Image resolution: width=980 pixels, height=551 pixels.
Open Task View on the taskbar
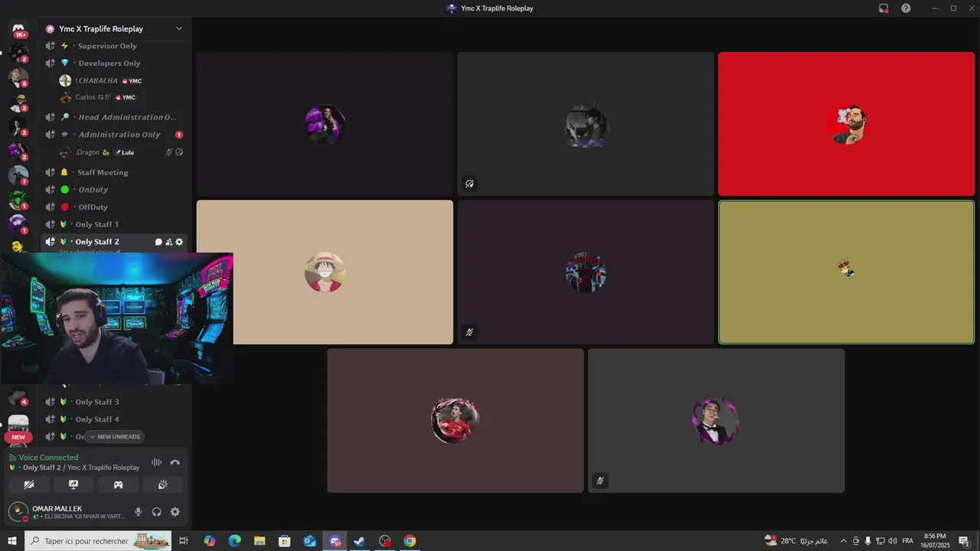click(x=184, y=541)
